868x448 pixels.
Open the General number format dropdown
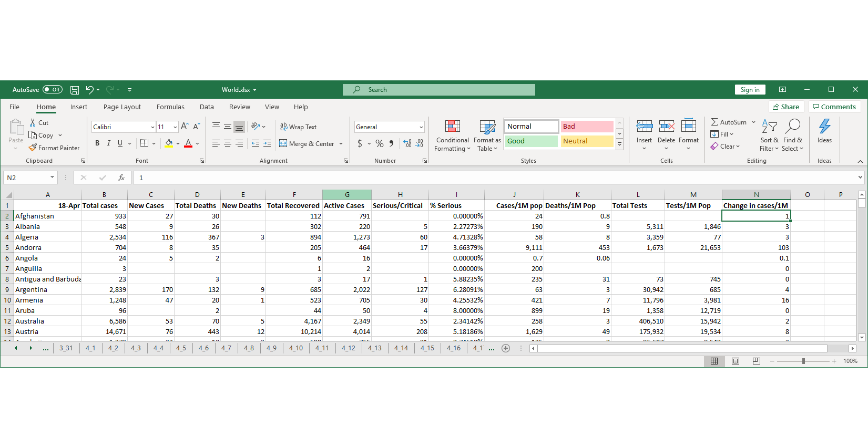(x=421, y=127)
